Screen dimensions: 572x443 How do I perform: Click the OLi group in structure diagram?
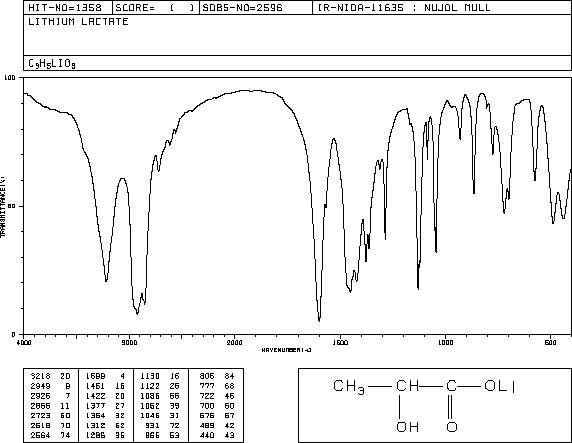[499, 386]
